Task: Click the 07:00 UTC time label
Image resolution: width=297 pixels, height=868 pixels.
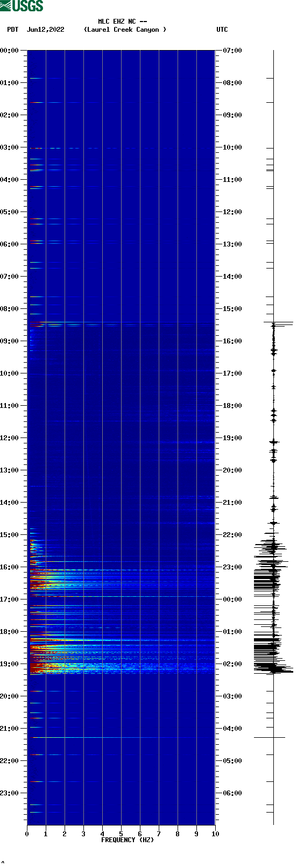Action: 232,51
